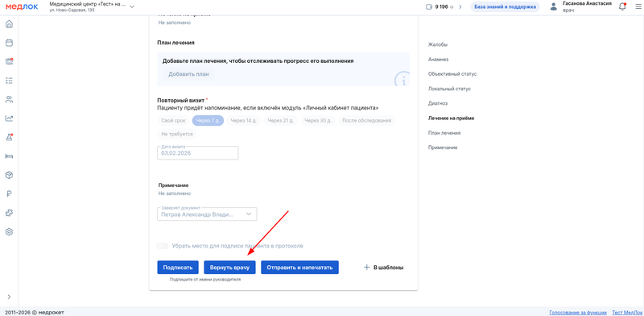Click the info icon in treatment plan banner
Viewport: 644px width, 316px height.
(x=402, y=79)
